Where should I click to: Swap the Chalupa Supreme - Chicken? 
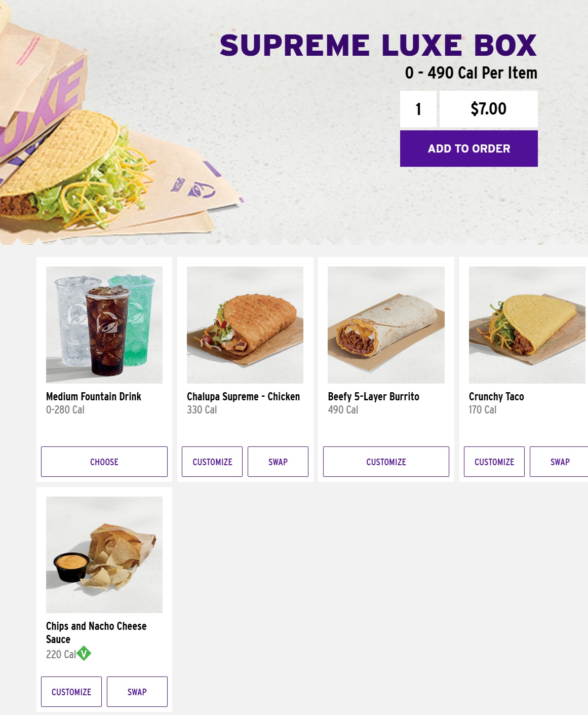pyautogui.click(x=278, y=462)
